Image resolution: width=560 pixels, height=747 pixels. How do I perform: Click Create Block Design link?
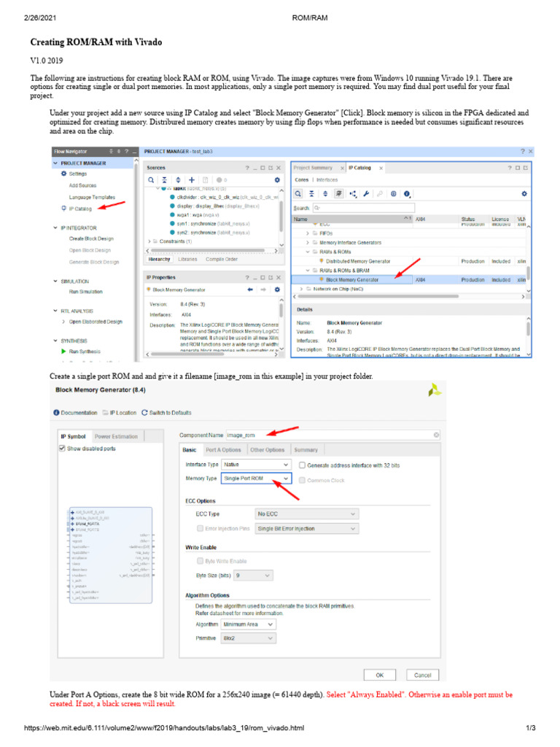[91, 239]
